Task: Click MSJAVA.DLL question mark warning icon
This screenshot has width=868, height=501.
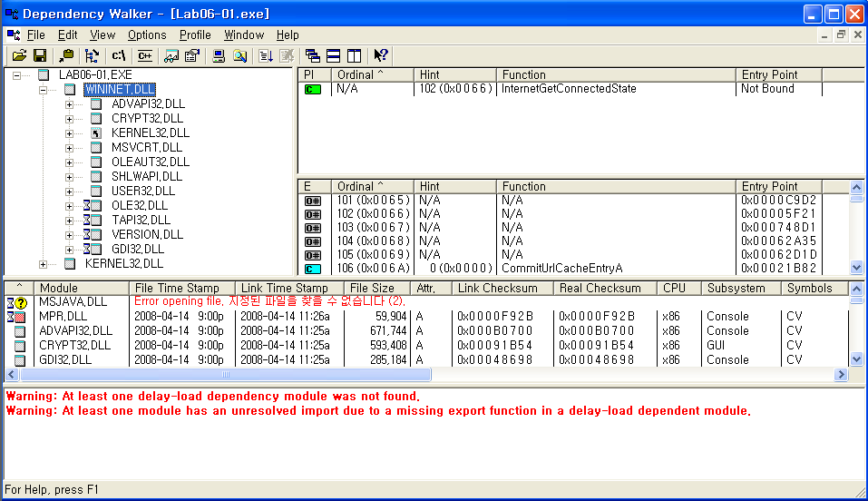Action: [x=17, y=302]
